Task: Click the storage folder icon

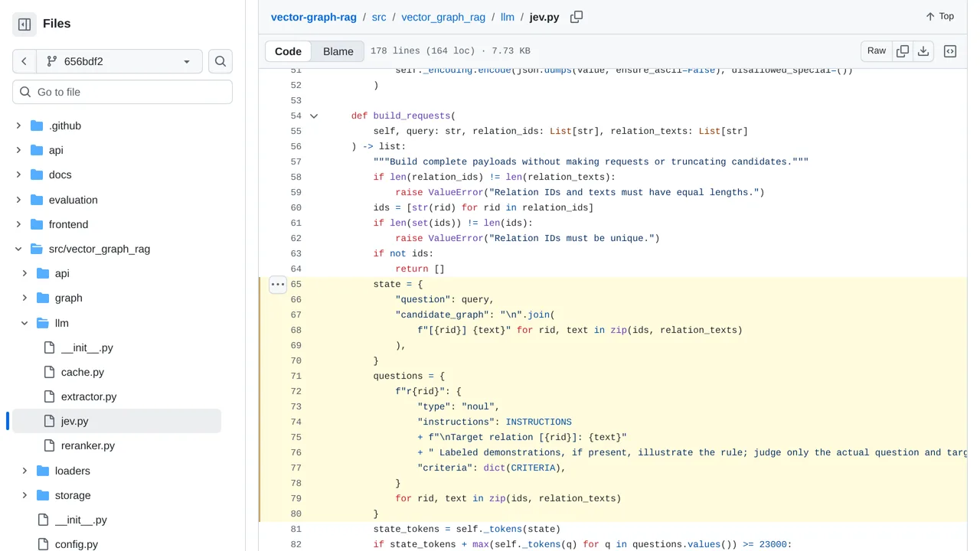Action: click(x=43, y=495)
